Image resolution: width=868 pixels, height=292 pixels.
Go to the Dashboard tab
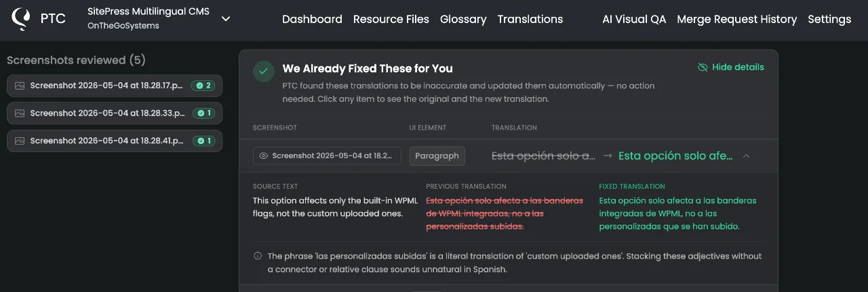pos(312,19)
